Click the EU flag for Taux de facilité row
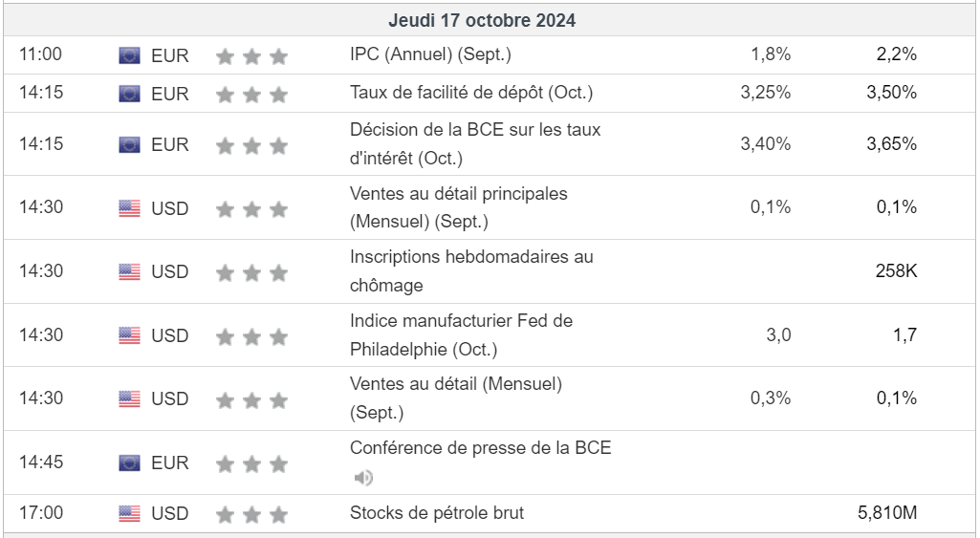 coord(129,94)
